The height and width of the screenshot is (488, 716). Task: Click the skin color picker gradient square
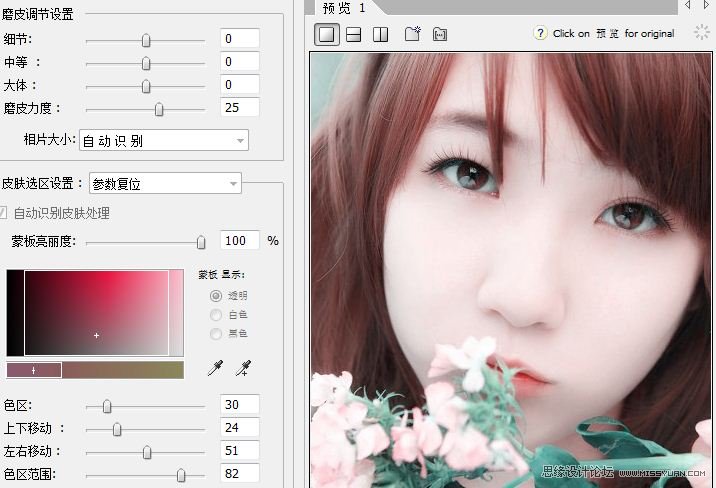point(96,313)
